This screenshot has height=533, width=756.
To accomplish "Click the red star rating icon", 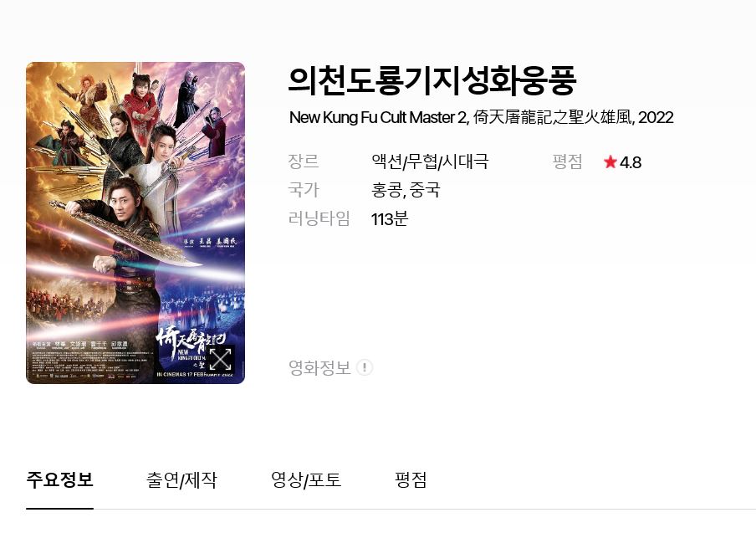I will (610, 162).
